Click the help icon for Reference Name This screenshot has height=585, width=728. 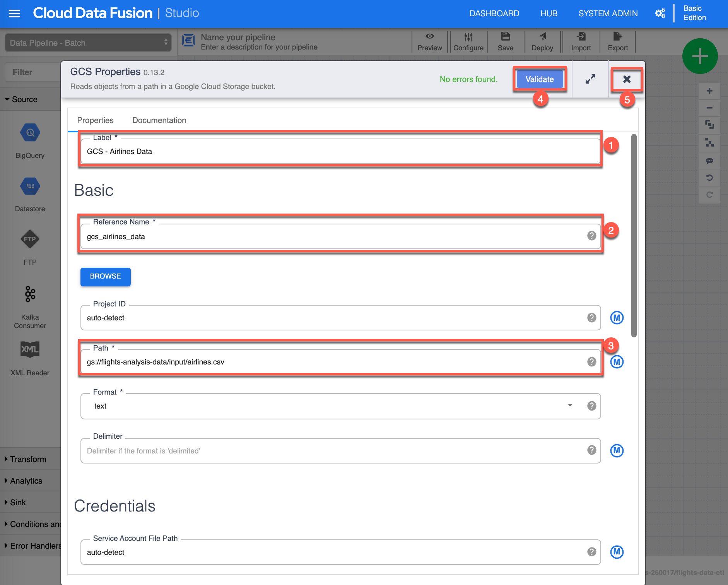tap(591, 236)
